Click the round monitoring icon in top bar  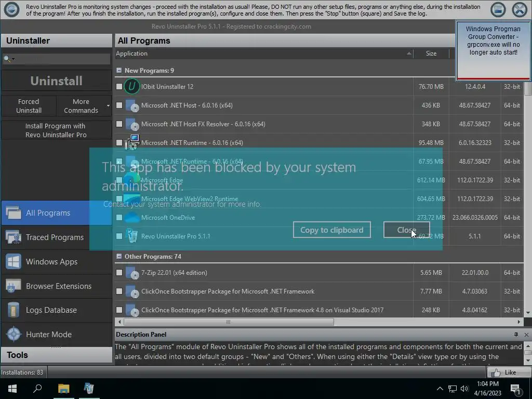[11, 9]
